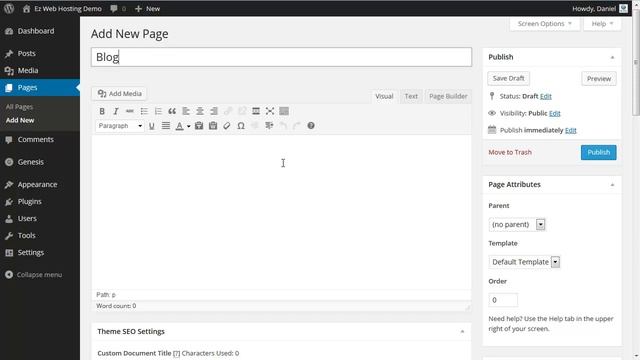Click Paste as text icon
This screenshot has height=360, width=640.
pos(199,126)
